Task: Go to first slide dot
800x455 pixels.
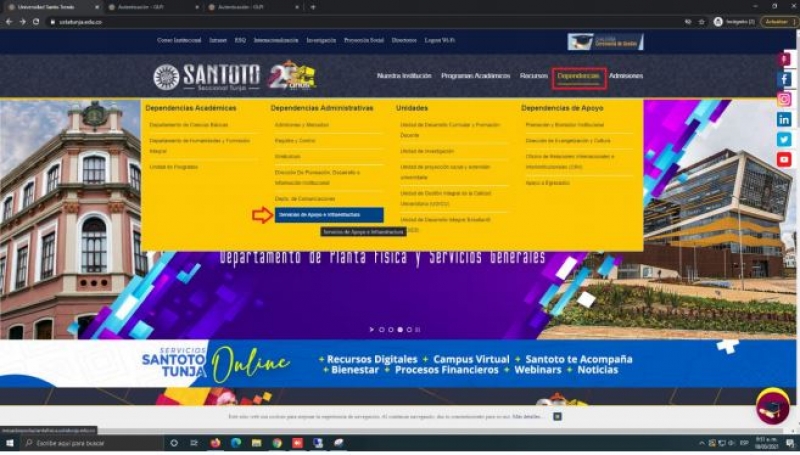Action: [381, 330]
